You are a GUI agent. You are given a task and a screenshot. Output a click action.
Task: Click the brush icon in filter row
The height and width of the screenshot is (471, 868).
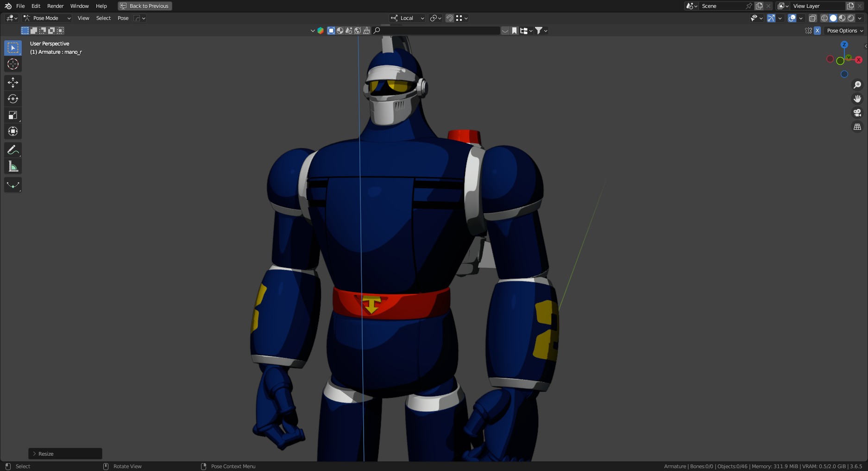(x=366, y=31)
